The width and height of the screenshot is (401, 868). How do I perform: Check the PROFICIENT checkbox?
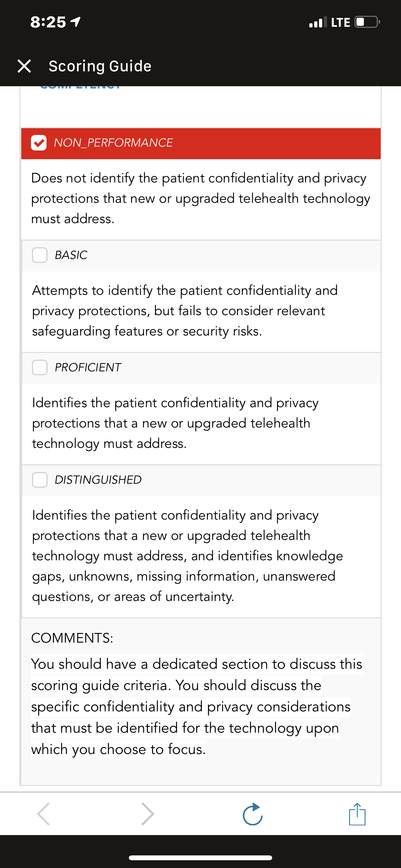39,367
